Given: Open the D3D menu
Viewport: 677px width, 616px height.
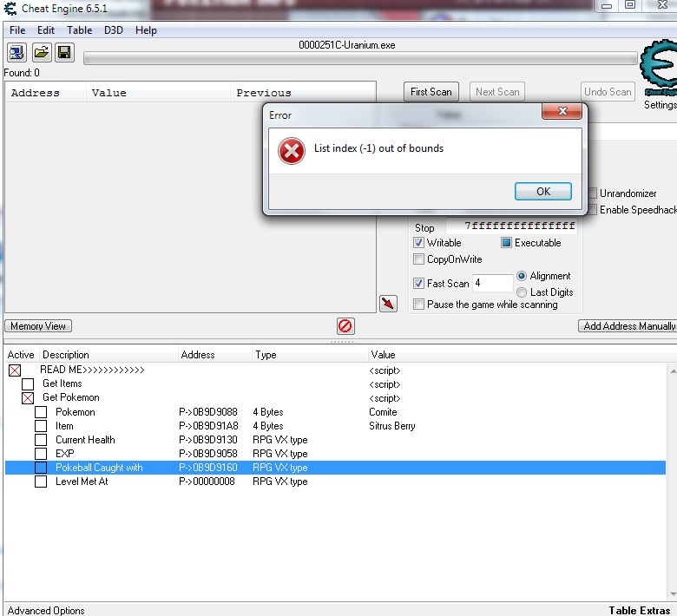Looking at the screenshot, I should click(x=114, y=30).
